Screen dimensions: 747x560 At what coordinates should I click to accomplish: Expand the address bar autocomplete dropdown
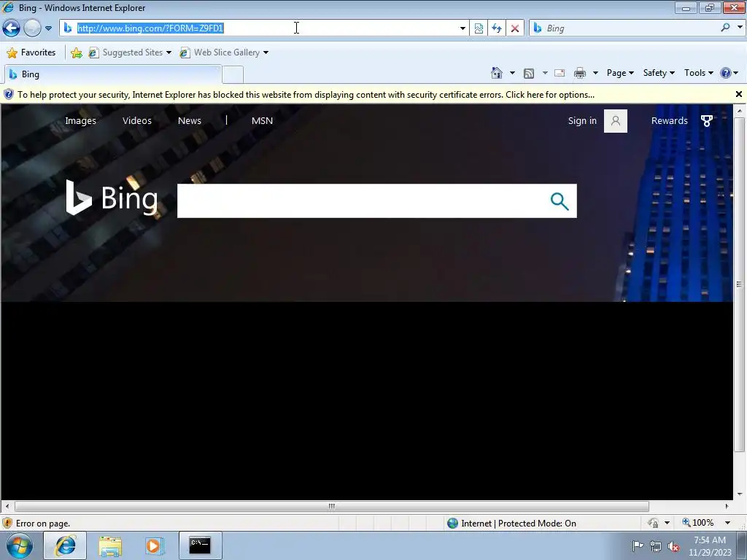462,28
